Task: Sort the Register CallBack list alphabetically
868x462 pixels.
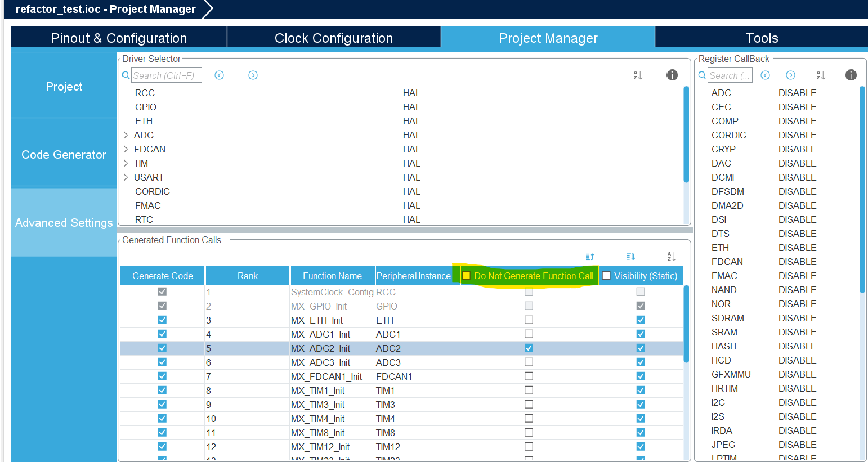Action: (821, 75)
